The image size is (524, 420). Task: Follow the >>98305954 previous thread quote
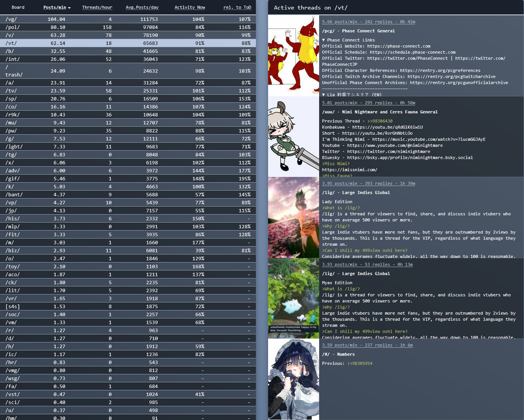[360, 363]
